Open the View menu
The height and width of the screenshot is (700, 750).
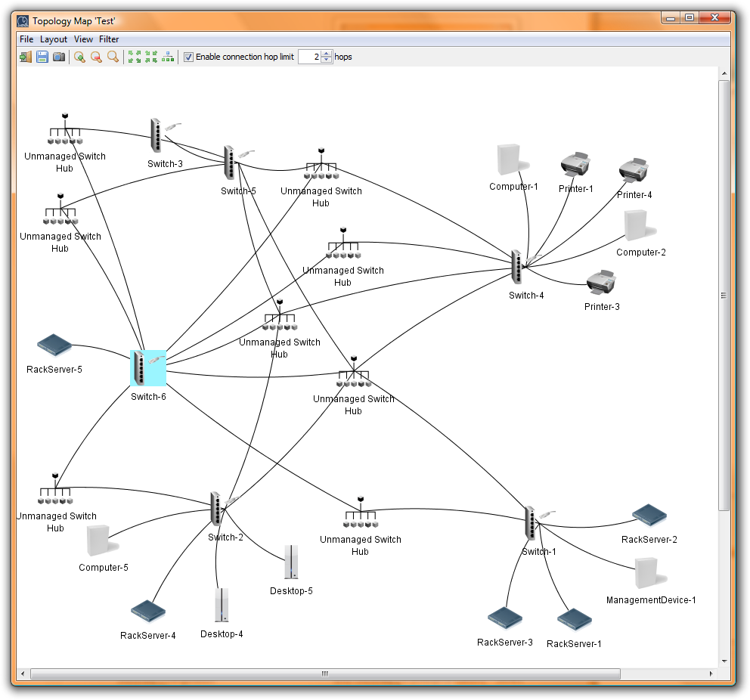[83, 39]
